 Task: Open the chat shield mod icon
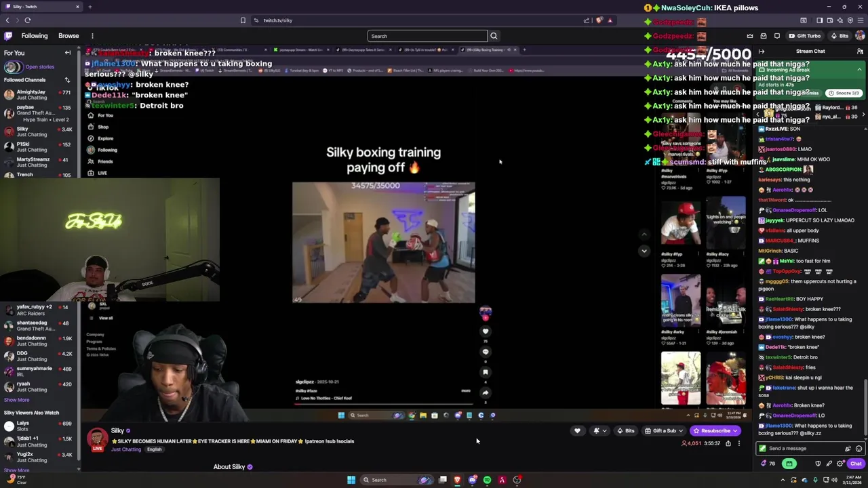tap(818, 464)
